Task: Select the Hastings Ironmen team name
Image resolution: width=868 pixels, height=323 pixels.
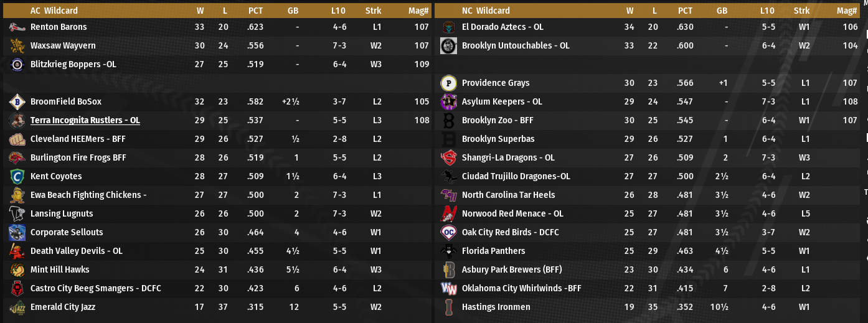Action: click(x=496, y=307)
